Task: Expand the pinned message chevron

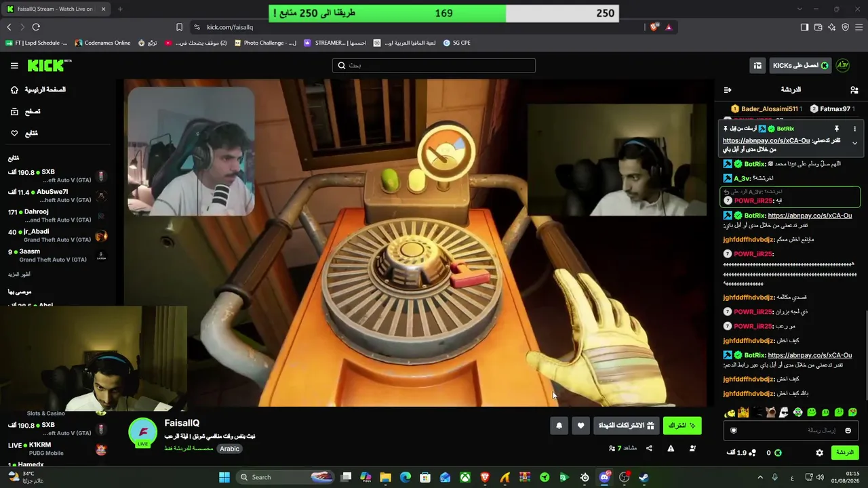Action: point(854,143)
